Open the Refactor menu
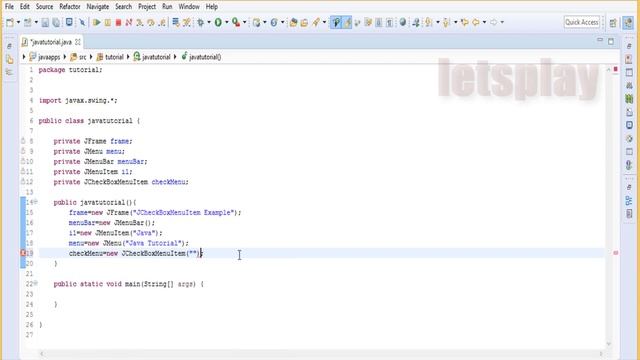 tap(70, 7)
